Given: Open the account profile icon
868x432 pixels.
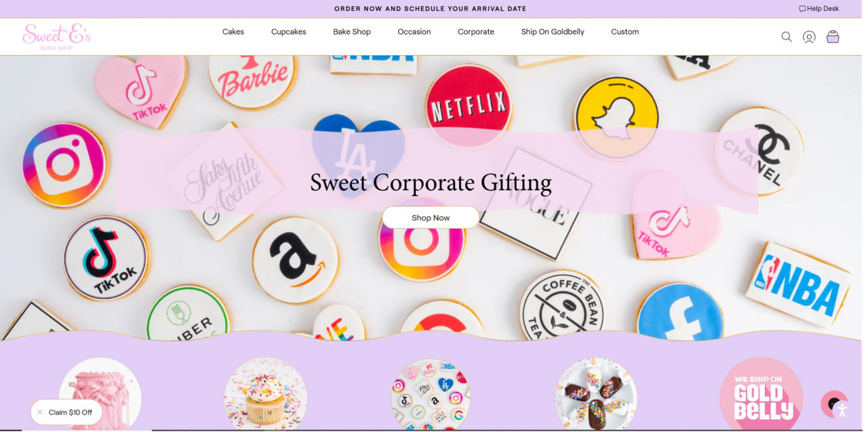Looking at the screenshot, I should (809, 37).
